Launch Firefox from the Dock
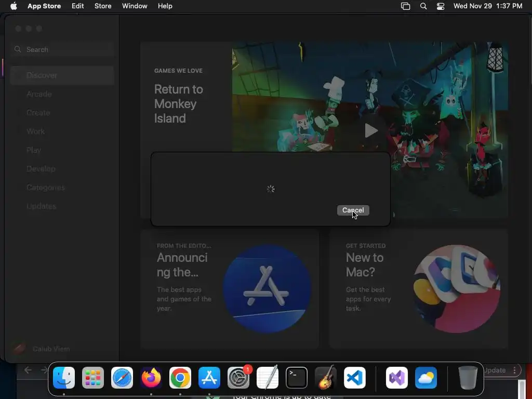Viewport: 532px width, 399px height. pos(151,378)
